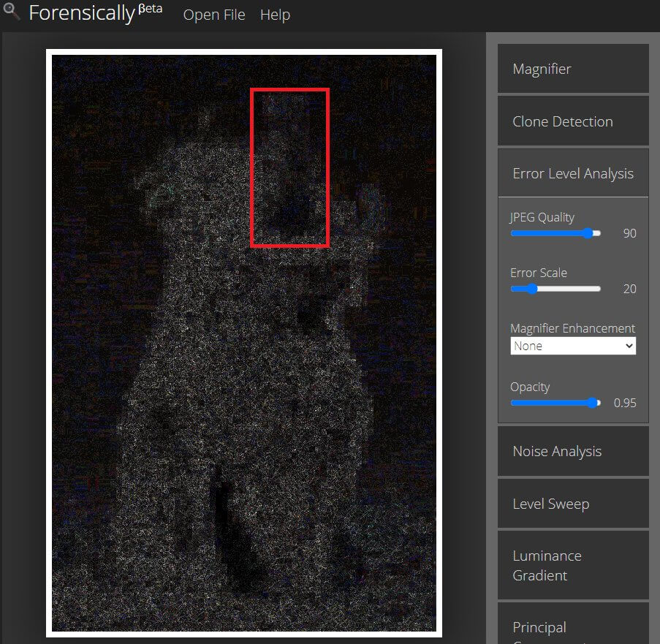Switch to the Clone Detection tool
660x644 pixels.
pos(573,121)
